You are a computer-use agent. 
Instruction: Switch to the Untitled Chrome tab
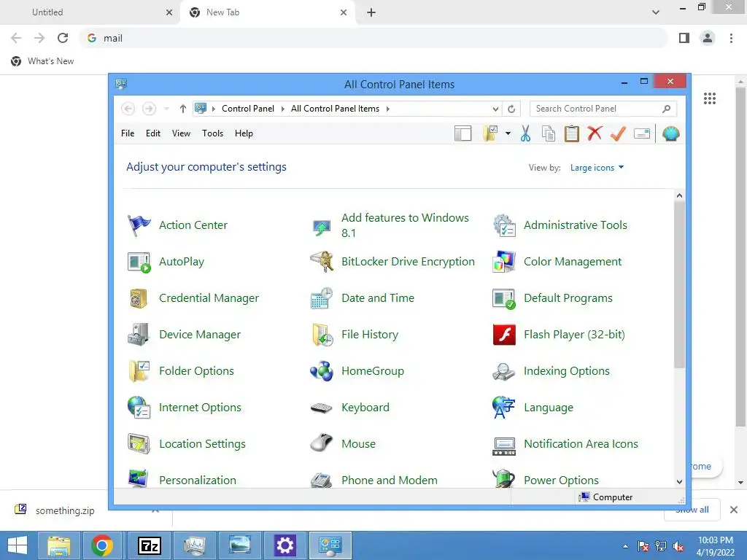pyautogui.click(x=90, y=12)
